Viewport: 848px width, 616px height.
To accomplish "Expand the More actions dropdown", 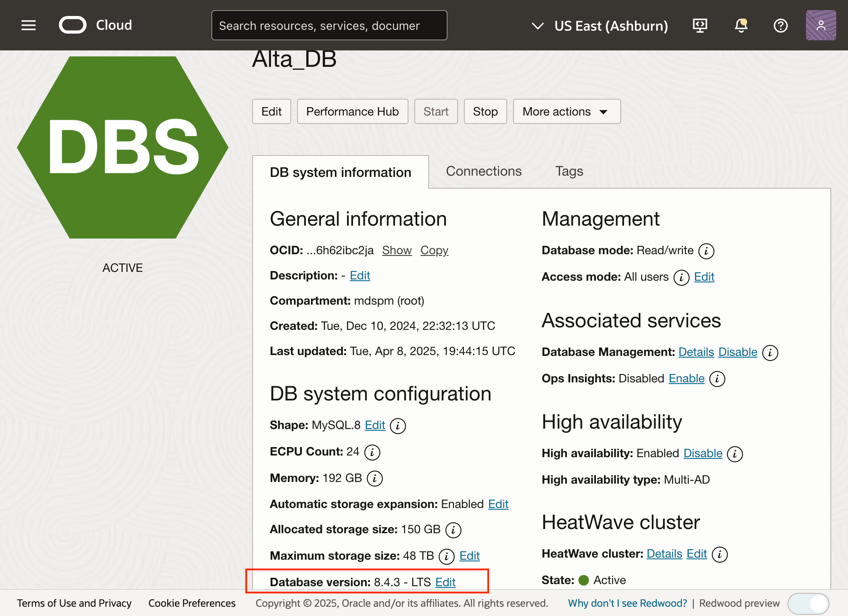I will (x=566, y=111).
